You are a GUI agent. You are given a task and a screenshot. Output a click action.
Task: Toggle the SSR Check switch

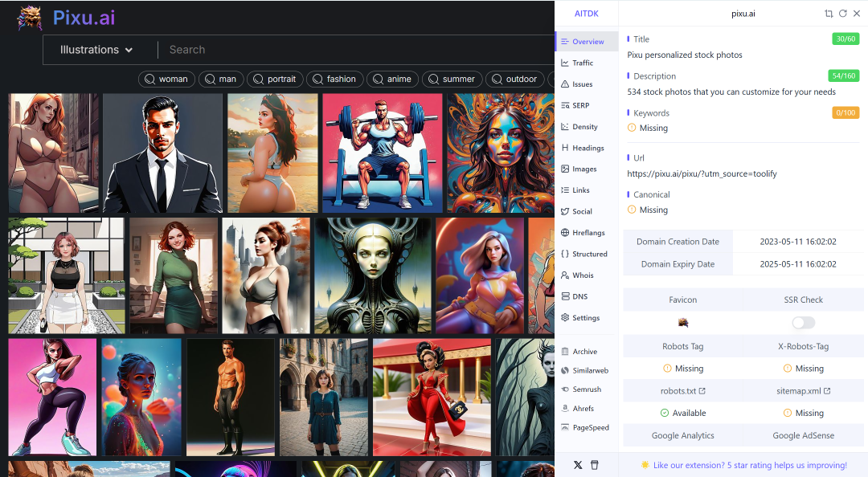click(803, 323)
